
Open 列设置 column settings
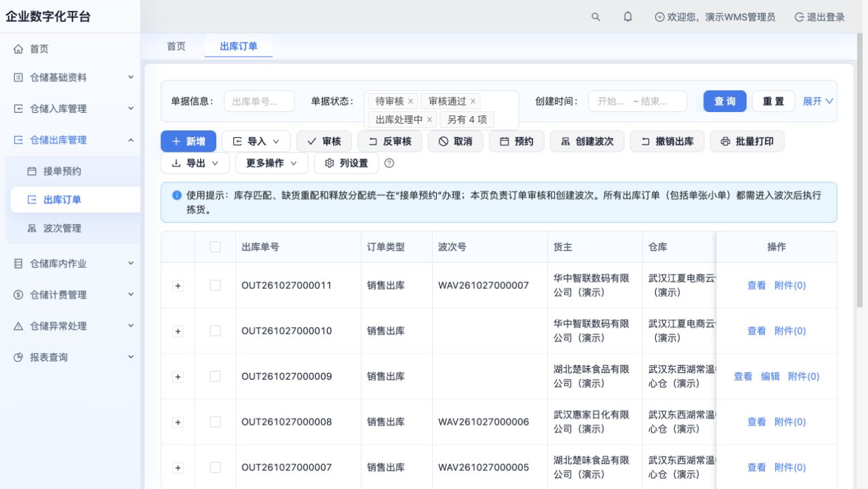pyautogui.click(x=346, y=163)
